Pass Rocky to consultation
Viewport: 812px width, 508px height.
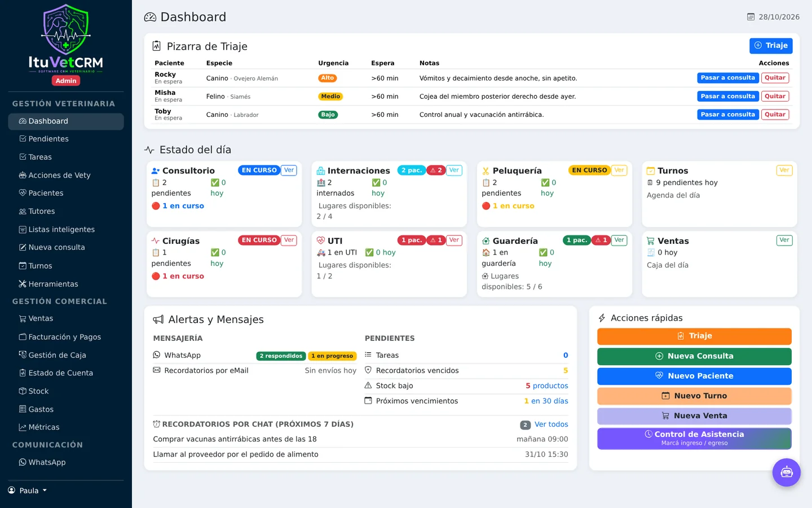tap(728, 78)
